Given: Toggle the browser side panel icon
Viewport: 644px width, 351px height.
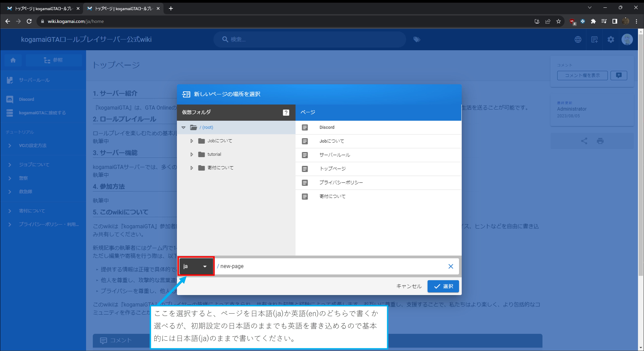Looking at the screenshot, I should pyautogui.click(x=615, y=21).
